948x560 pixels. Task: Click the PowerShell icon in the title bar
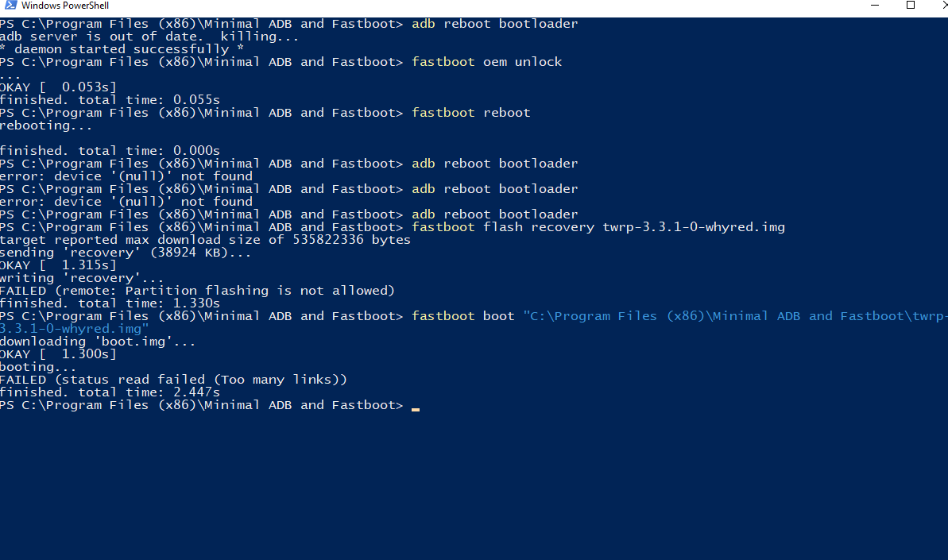click(x=9, y=6)
